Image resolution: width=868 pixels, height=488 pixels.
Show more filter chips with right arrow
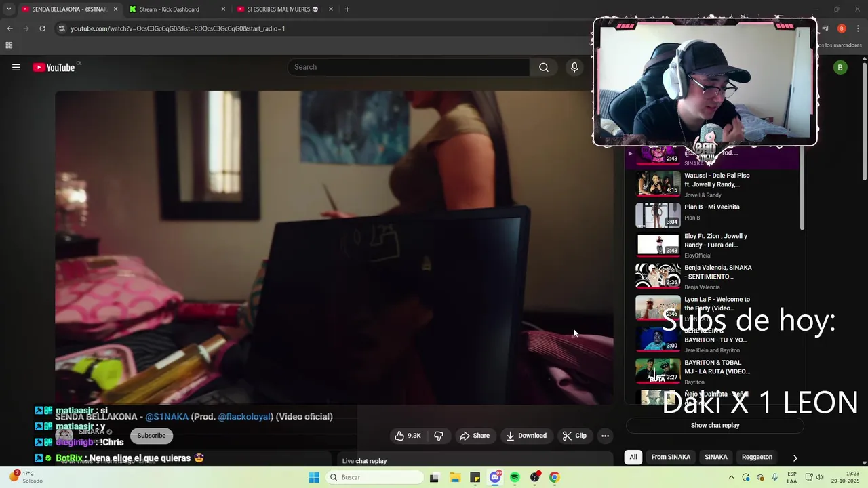point(795,457)
